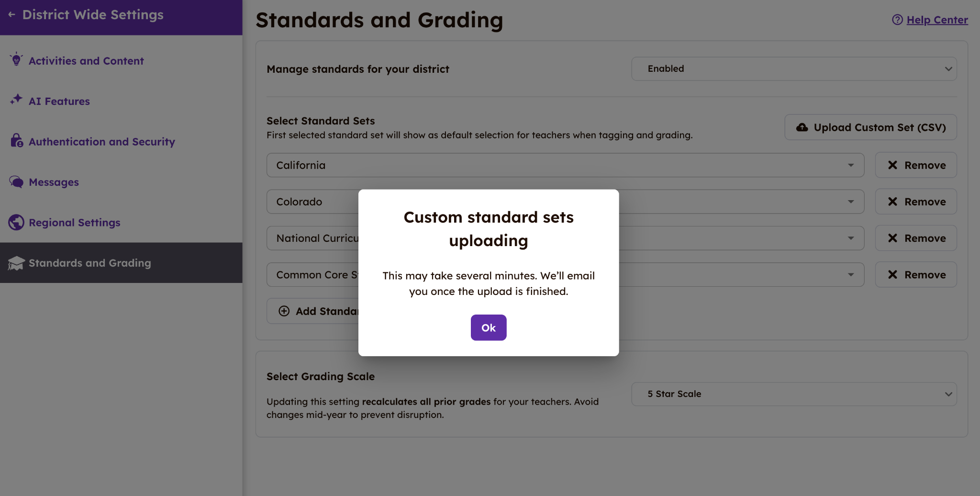
Task: Click the Authentication and Security lock icon
Action: [16, 140]
